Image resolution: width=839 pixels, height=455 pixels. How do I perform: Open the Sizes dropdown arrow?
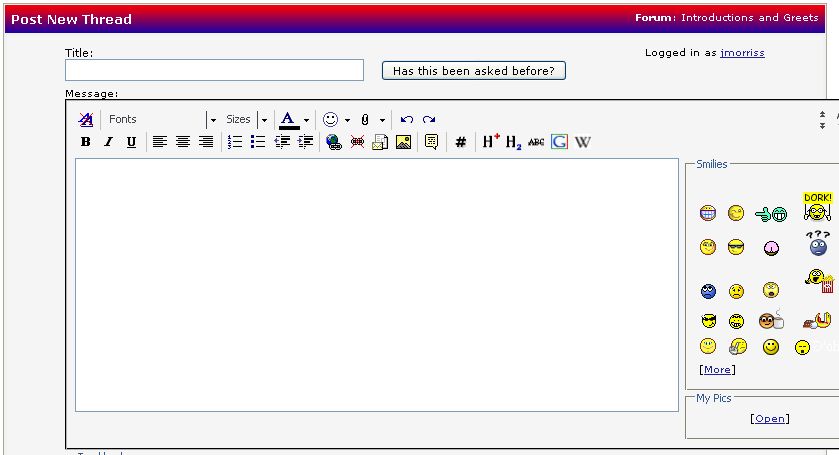[264, 120]
